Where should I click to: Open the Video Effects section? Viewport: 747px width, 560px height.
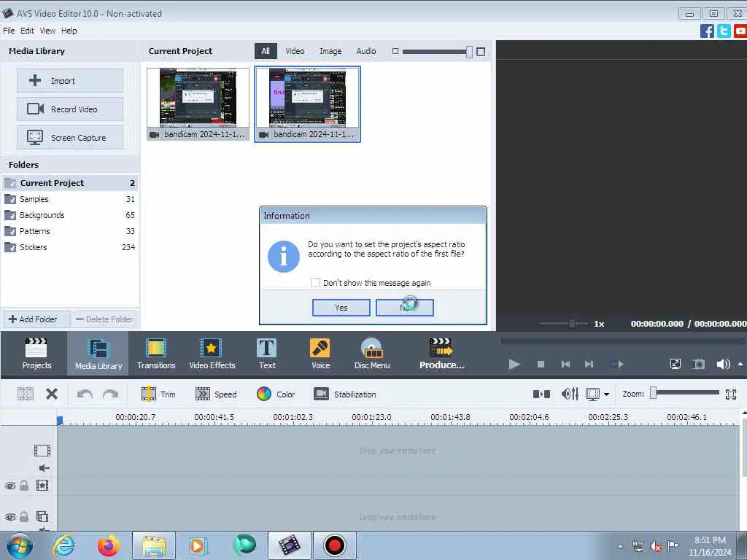(x=212, y=354)
